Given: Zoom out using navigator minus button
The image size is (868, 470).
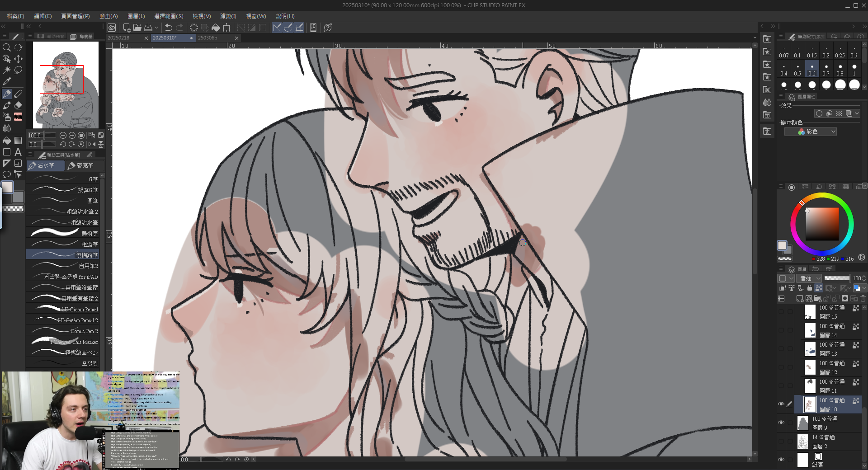Looking at the screenshot, I should click(x=63, y=135).
